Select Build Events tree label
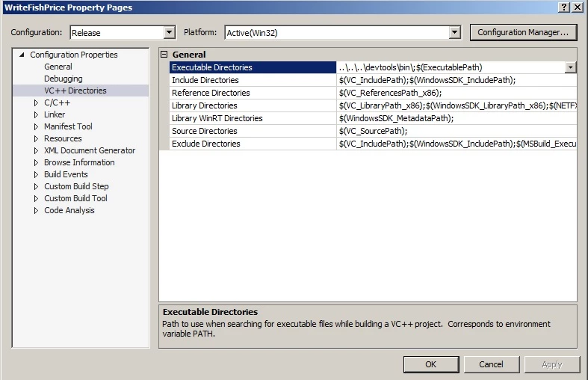 click(x=66, y=174)
